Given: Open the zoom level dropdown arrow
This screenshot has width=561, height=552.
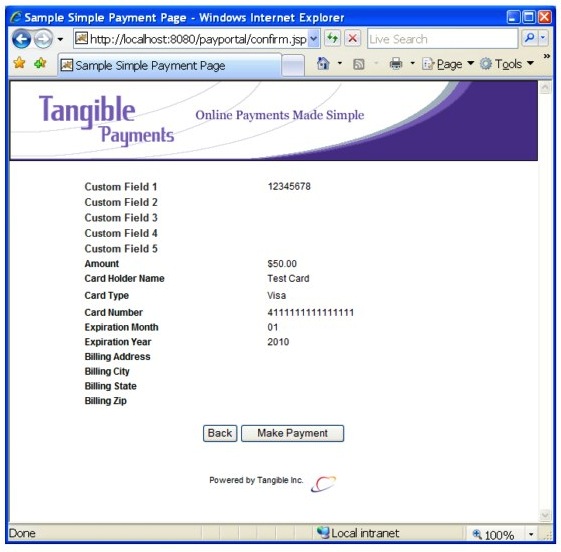Looking at the screenshot, I should pyautogui.click(x=531, y=534).
